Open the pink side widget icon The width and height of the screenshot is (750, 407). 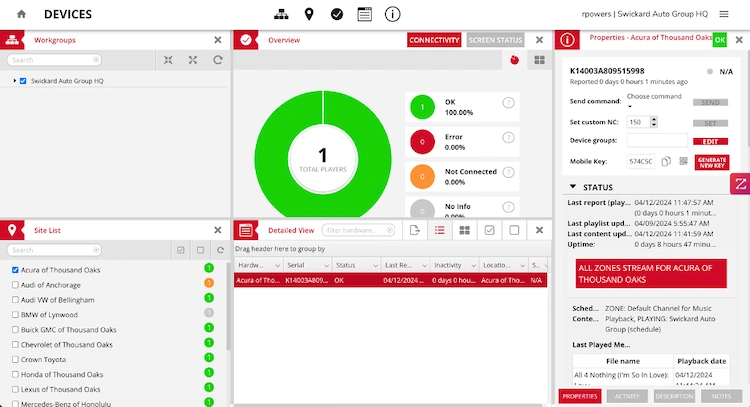[740, 184]
